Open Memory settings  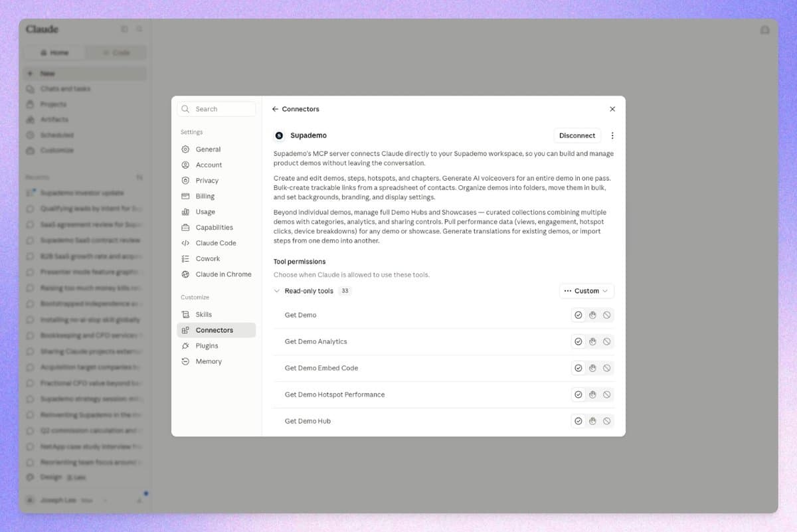tap(217, 361)
